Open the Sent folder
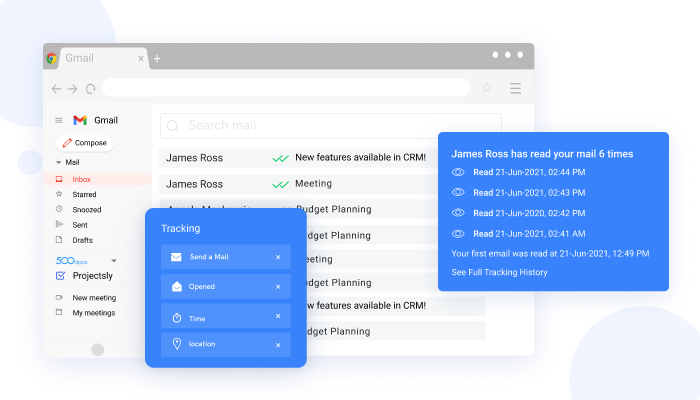Viewport: 700px width, 400px height. pyautogui.click(x=80, y=225)
